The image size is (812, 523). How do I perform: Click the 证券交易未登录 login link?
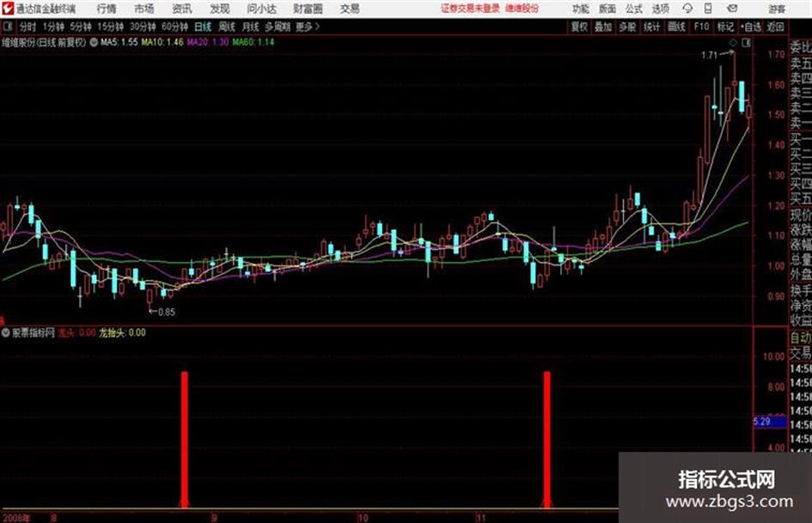(x=470, y=9)
